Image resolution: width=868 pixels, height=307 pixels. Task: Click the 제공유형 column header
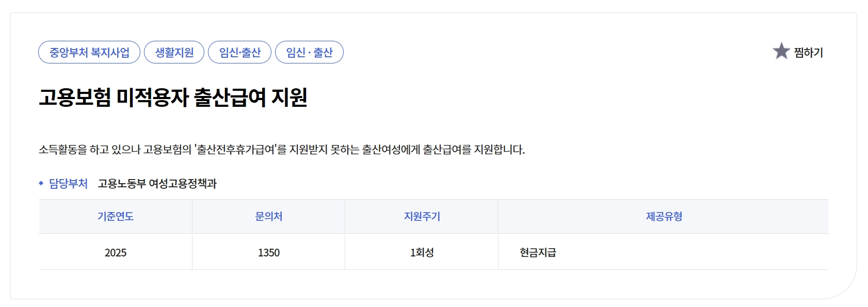tap(668, 217)
